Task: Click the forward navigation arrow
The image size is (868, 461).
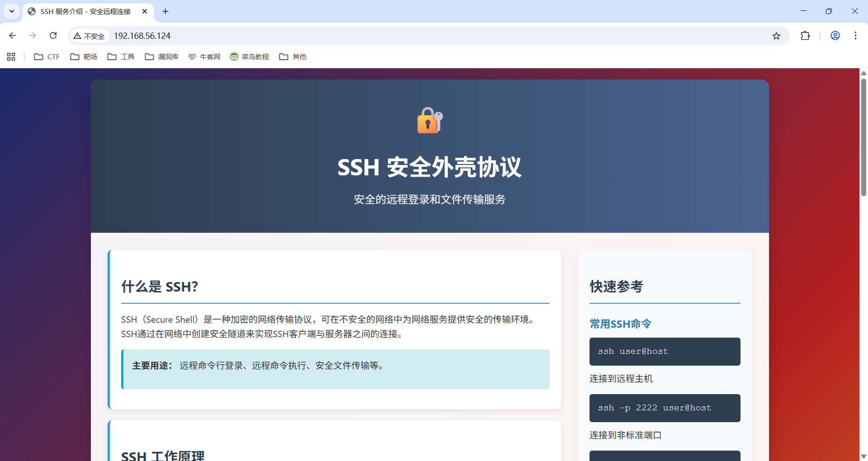Action: click(33, 36)
